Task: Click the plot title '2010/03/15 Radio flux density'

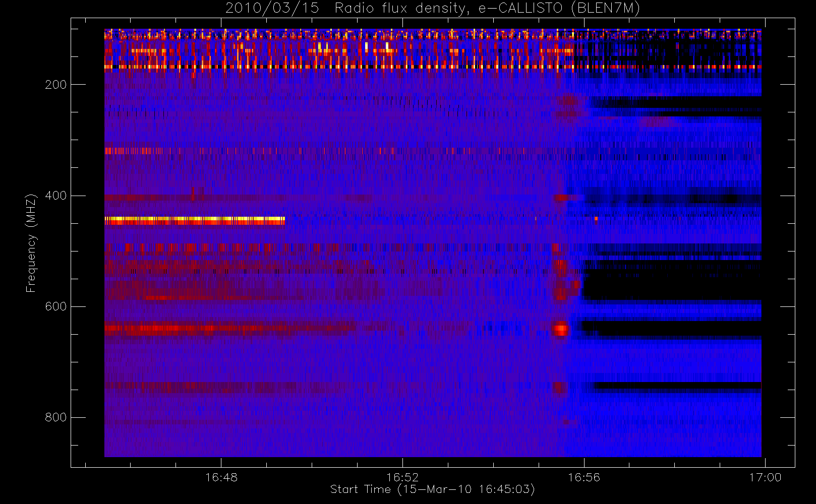Action: pyautogui.click(x=432, y=8)
